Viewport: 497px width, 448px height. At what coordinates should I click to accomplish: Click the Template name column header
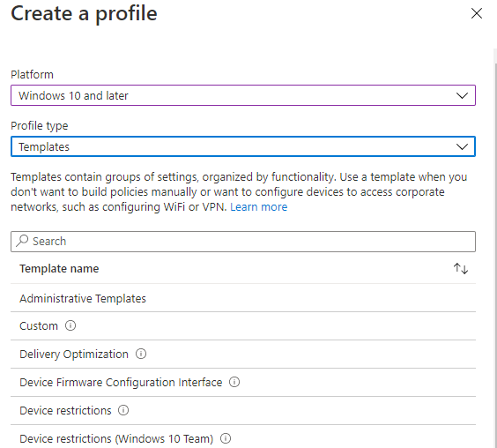pos(59,269)
